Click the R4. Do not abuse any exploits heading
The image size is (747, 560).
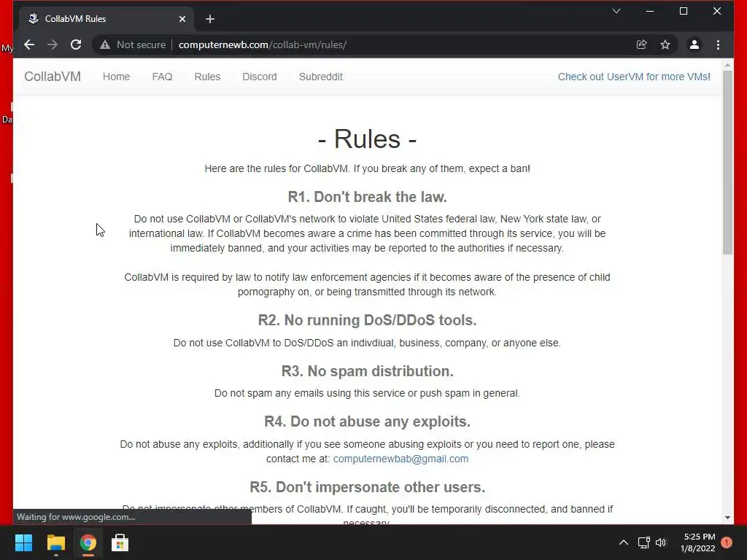[368, 421]
